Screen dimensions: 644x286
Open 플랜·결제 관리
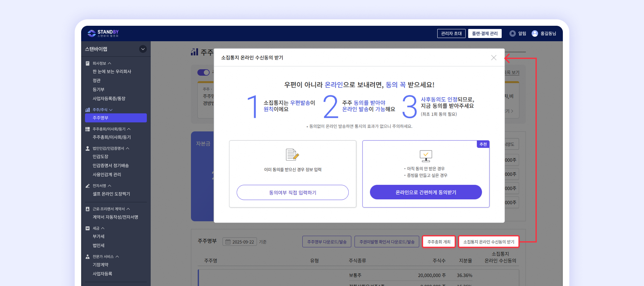point(485,33)
